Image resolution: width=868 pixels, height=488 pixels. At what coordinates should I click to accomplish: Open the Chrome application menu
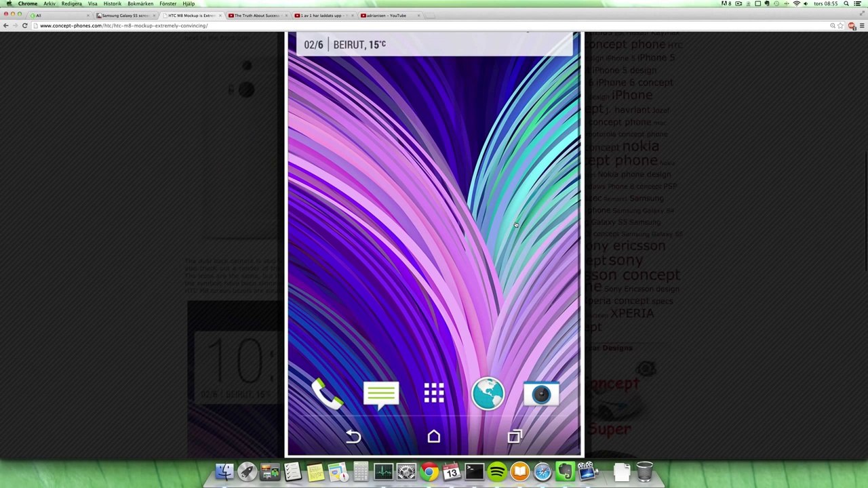click(x=28, y=3)
